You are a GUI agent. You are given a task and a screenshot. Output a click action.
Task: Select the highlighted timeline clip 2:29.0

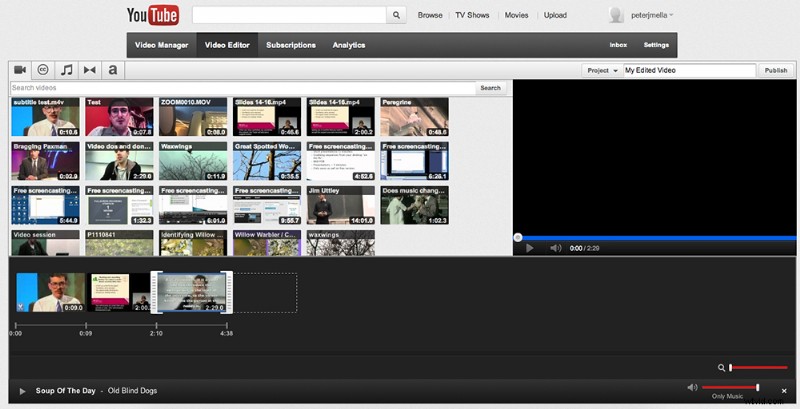[x=191, y=292]
